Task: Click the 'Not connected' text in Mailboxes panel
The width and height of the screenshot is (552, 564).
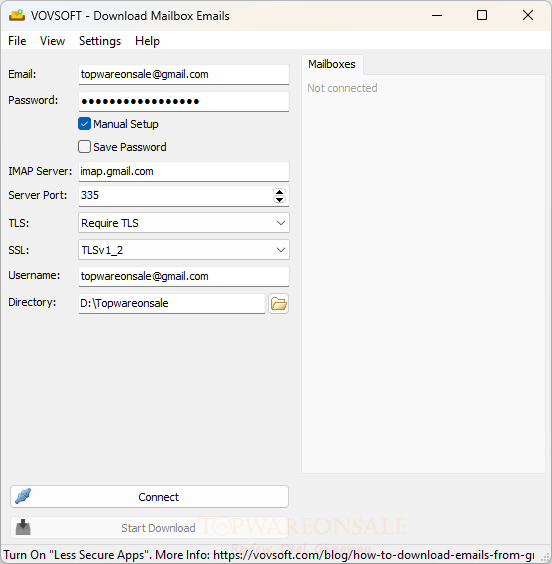Action: [x=342, y=88]
